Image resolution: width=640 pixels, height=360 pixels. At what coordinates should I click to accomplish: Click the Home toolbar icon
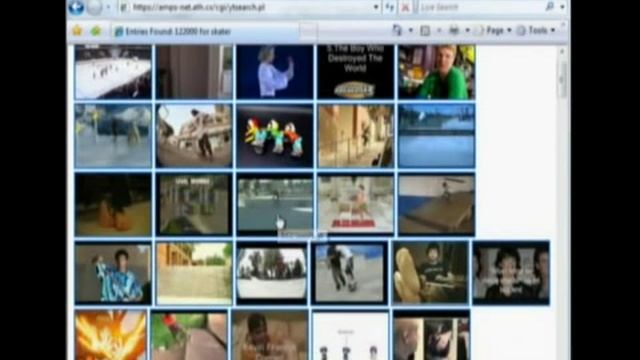(x=397, y=30)
